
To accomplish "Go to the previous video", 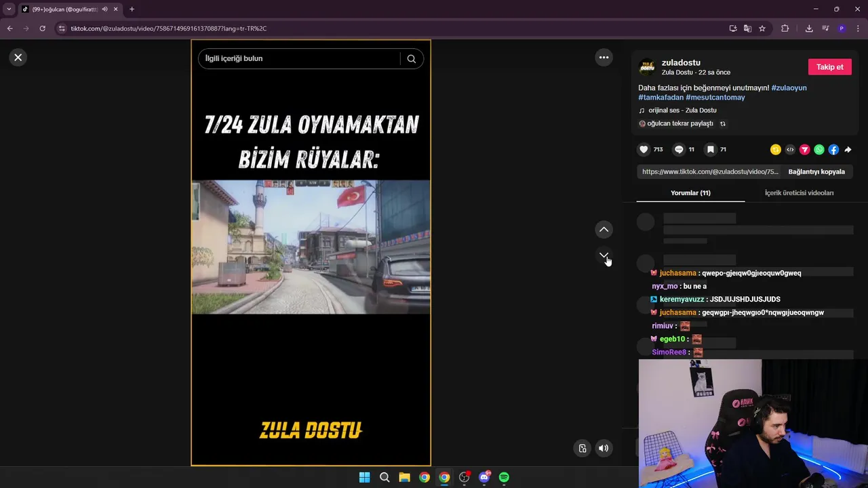I will (604, 230).
